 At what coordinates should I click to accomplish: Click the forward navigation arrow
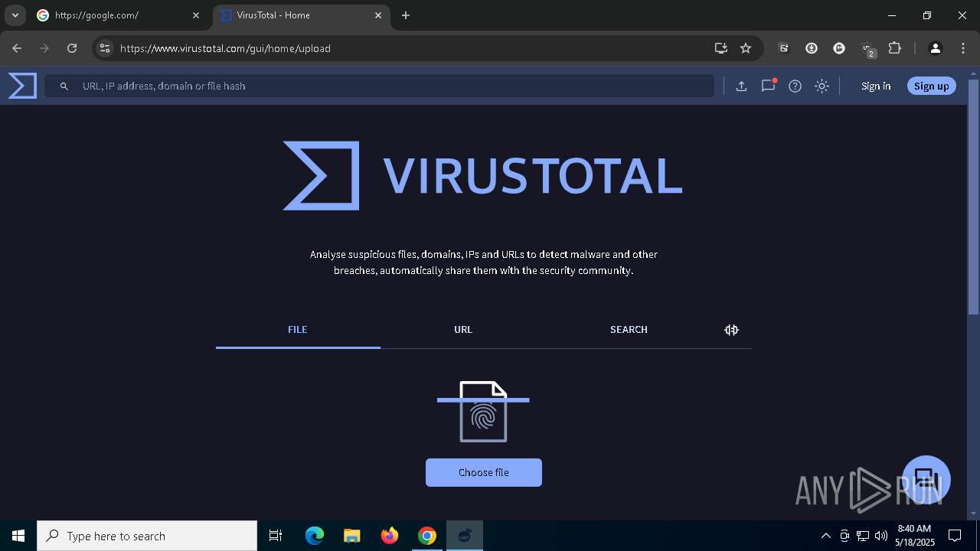(x=44, y=48)
